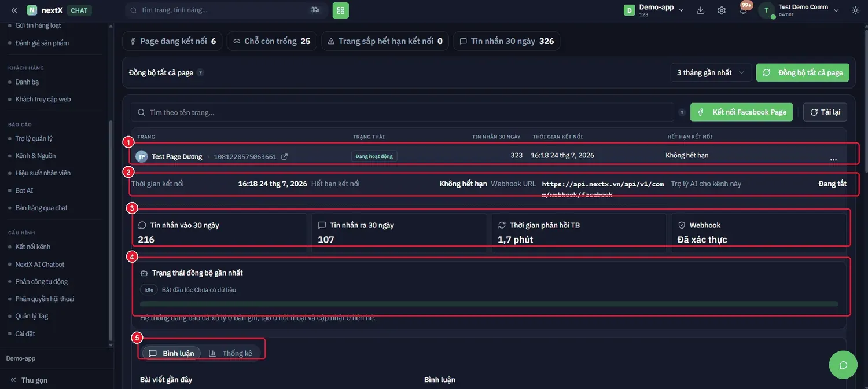This screenshot has width=868, height=389.
Task: Toggle the light/dark theme sun icon
Action: click(x=855, y=10)
